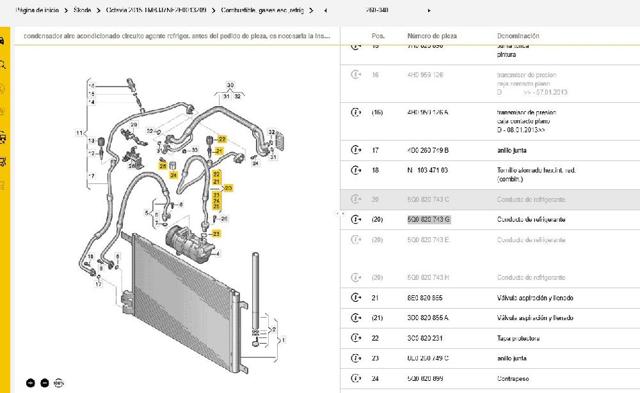Select part number 4H0 959 126 A
The height and width of the screenshot is (393, 640).
428,112
